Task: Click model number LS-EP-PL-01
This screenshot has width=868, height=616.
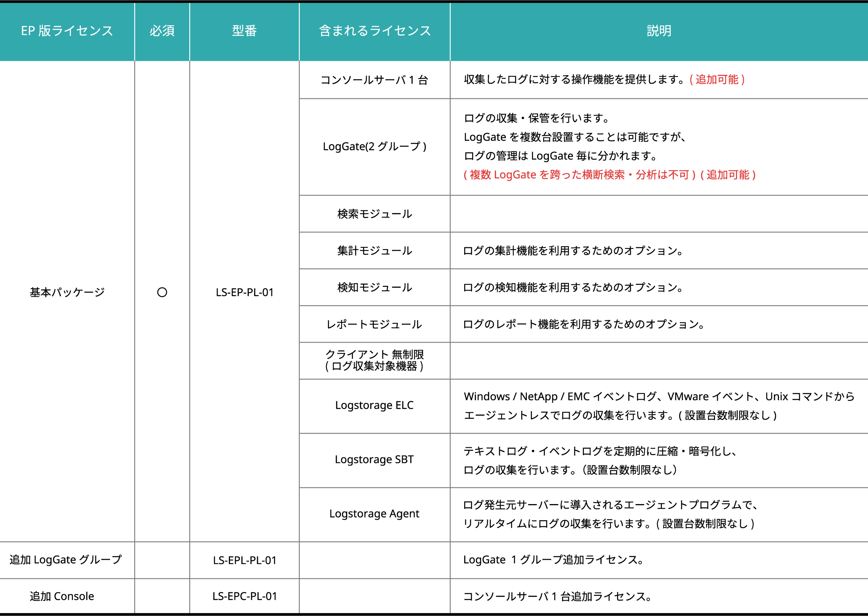Action: point(244,292)
